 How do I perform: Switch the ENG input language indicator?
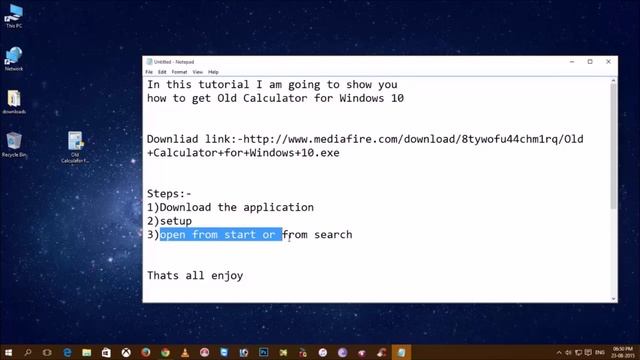coord(600,353)
